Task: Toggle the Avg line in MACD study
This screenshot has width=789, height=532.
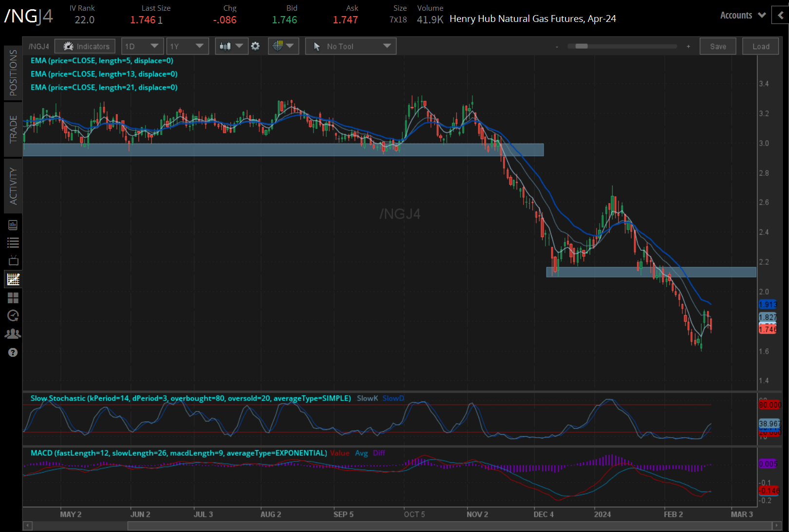Action: [361, 453]
